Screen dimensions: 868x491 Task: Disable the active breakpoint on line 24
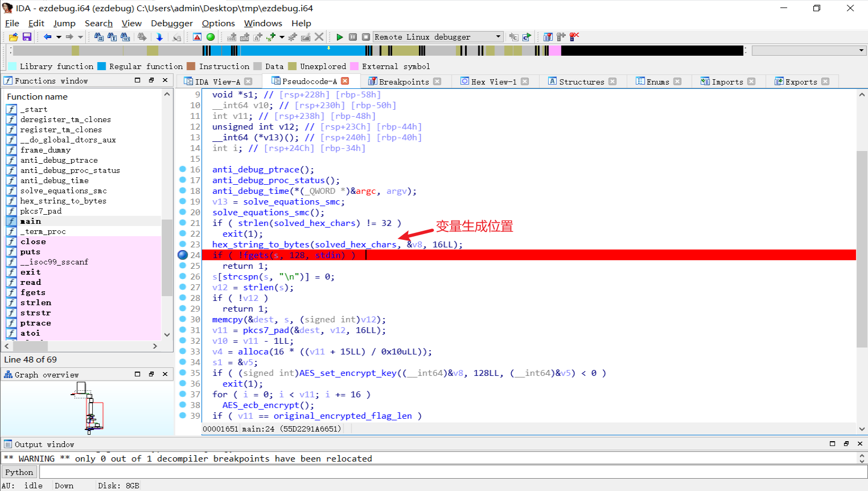(x=183, y=255)
